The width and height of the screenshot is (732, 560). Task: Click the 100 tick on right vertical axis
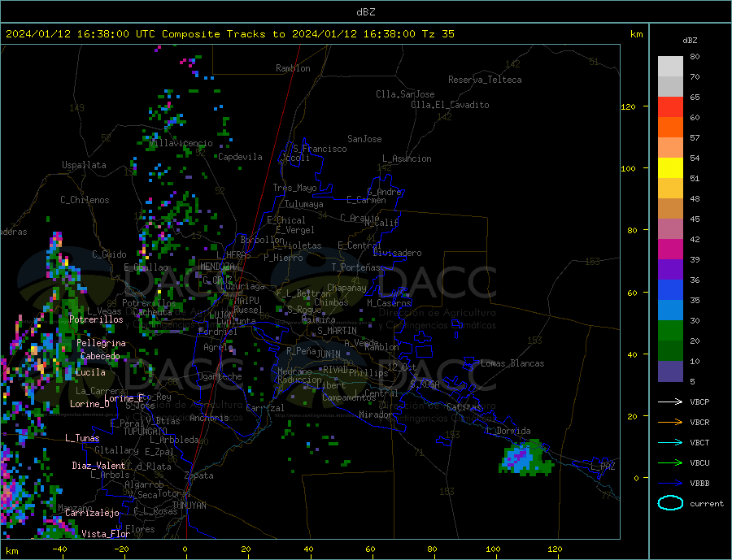(628, 168)
